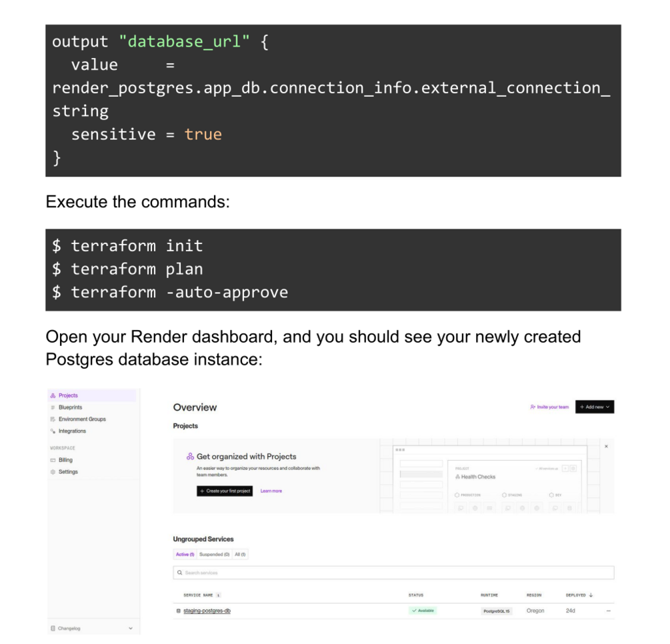The height and width of the screenshot is (644, 670).
Task: Dismiss the Projects banner with X
Action: point(606,445)
